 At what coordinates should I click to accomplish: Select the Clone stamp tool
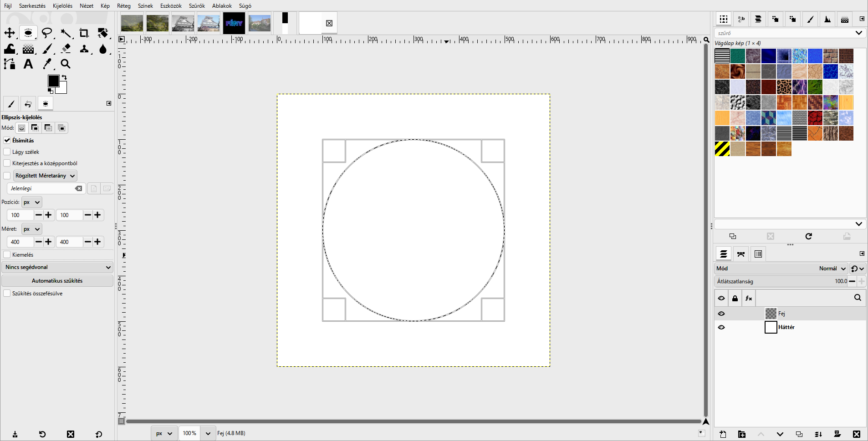click(84, 49)
